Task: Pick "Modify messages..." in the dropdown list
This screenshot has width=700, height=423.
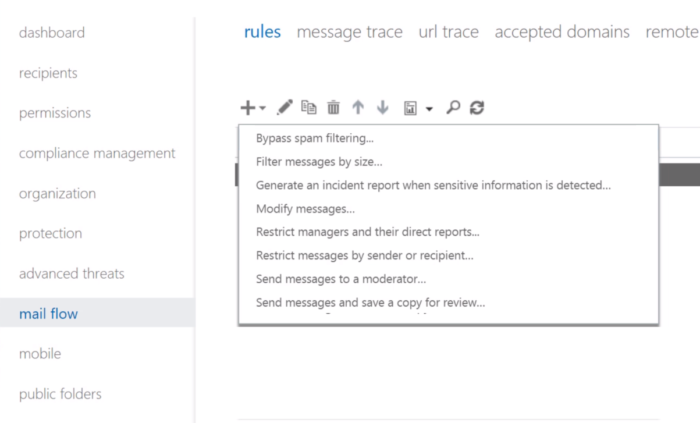Action: pos(305,209)
